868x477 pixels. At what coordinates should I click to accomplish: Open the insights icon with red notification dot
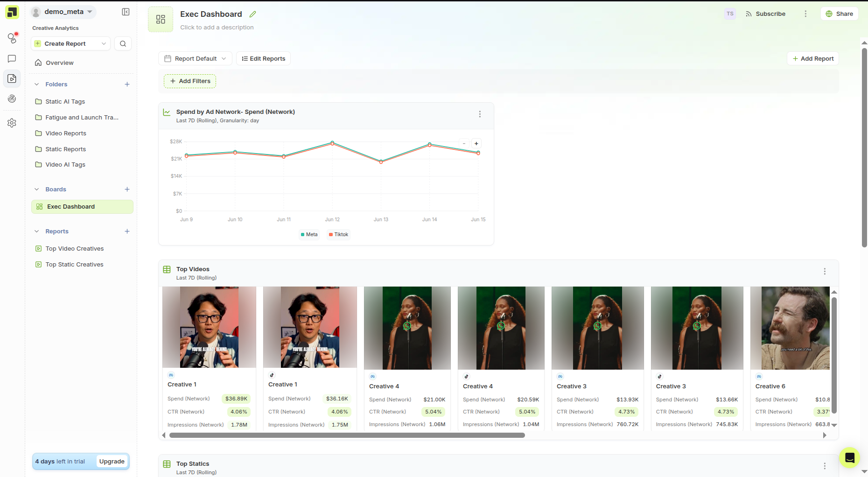12,38
